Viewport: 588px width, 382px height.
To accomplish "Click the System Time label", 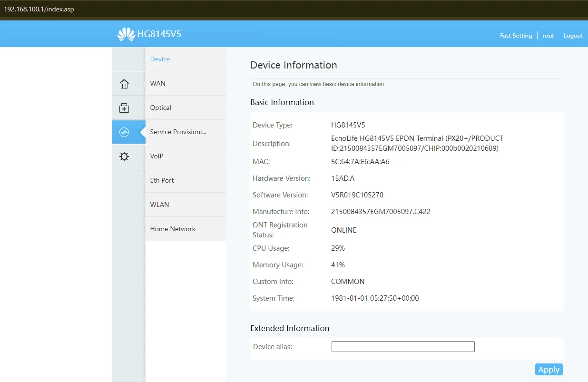I will (x=274, y=298).
